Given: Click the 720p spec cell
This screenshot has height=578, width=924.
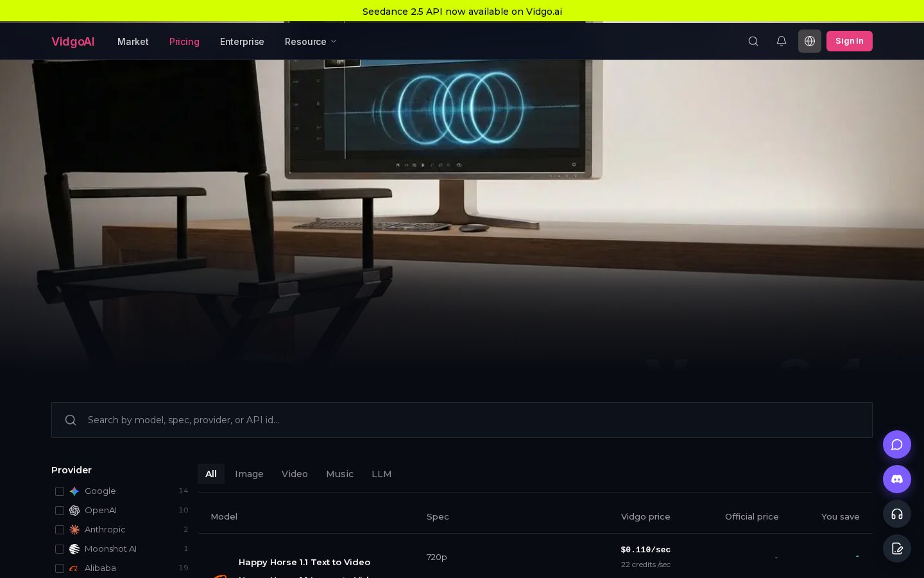Looking at the screenshot, I should (436, 557).
